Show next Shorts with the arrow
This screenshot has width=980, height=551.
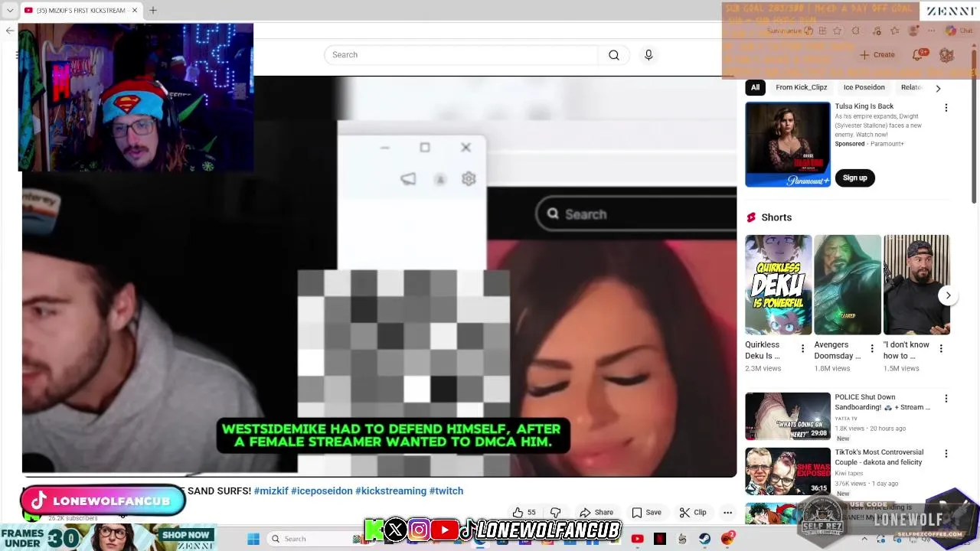948,295
